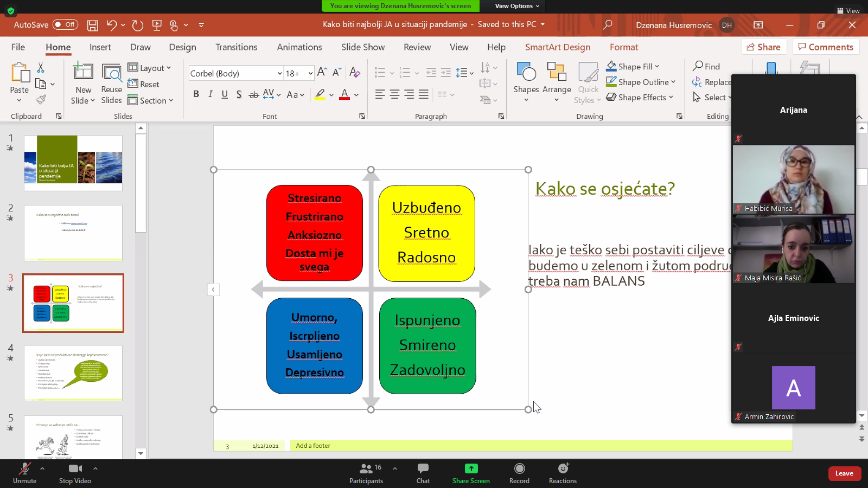Start Zoom recording
The width and height of the screenshot is (868, 488).
(x=519, y=473)
